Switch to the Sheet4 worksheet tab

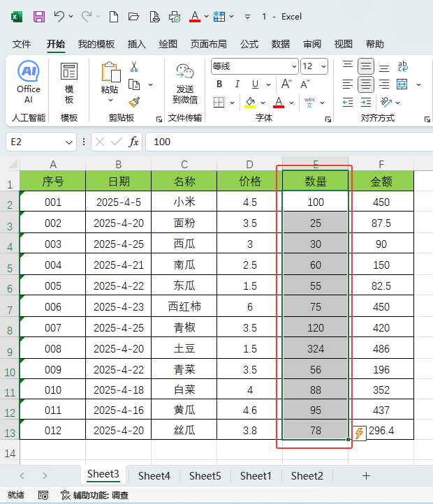(154, 475)
